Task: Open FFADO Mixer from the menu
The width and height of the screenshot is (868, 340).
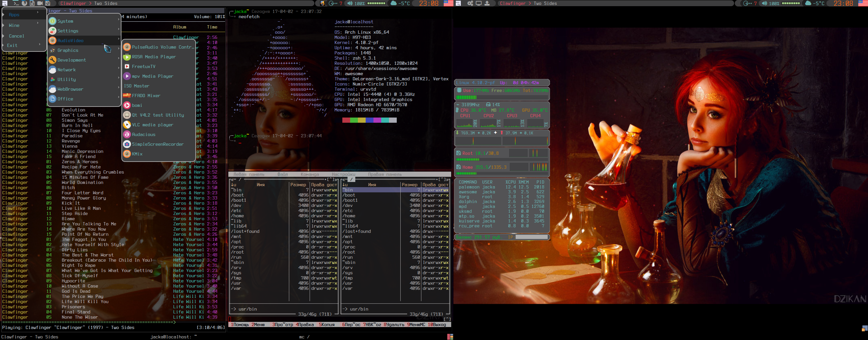Action: point(159,96)
